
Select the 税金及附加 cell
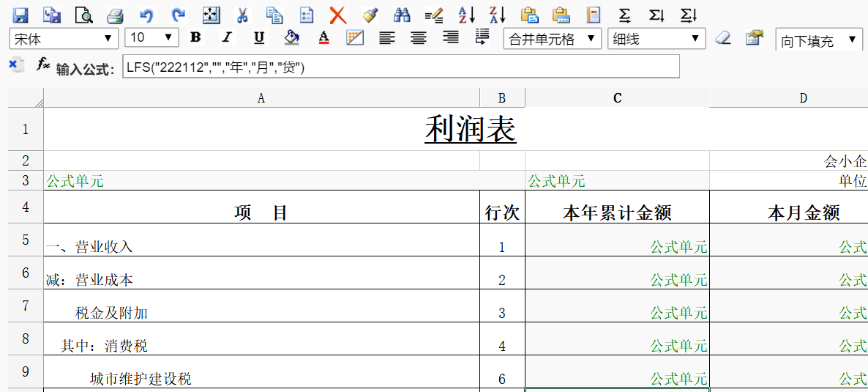(261, 306)
